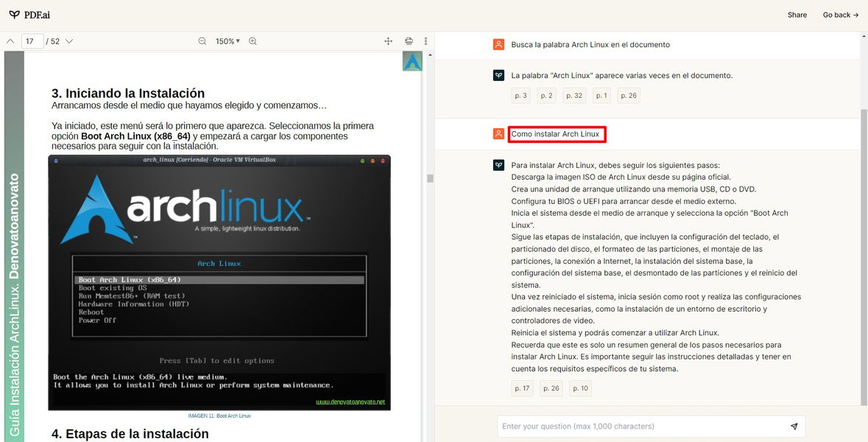Click the heading '4. Etapas de la instalación'
This screenshot has height=442, width=868.
click(x=130, y=434)
